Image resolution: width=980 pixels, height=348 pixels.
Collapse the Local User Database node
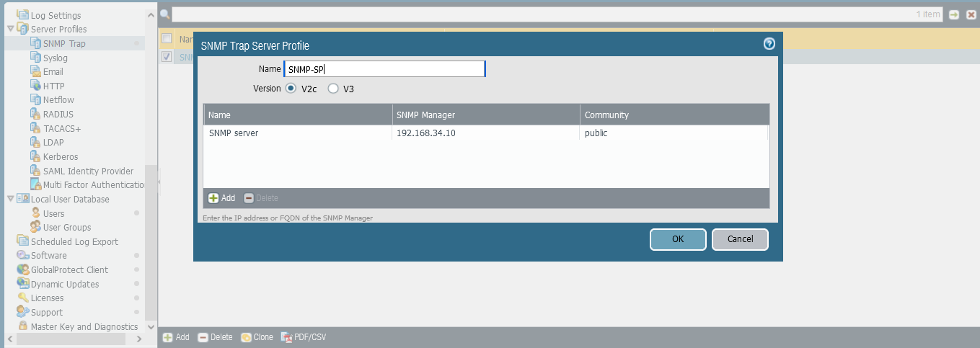pos(10,199)
